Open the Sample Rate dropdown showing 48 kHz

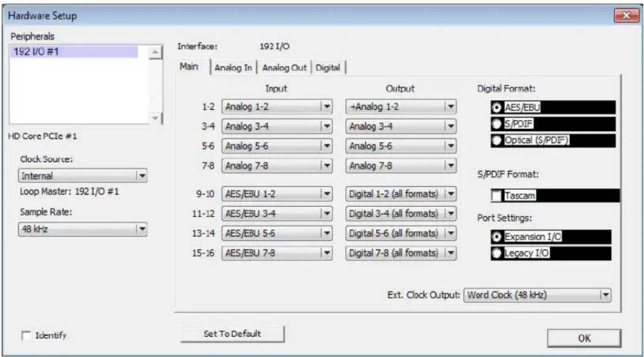coord(83,229)
